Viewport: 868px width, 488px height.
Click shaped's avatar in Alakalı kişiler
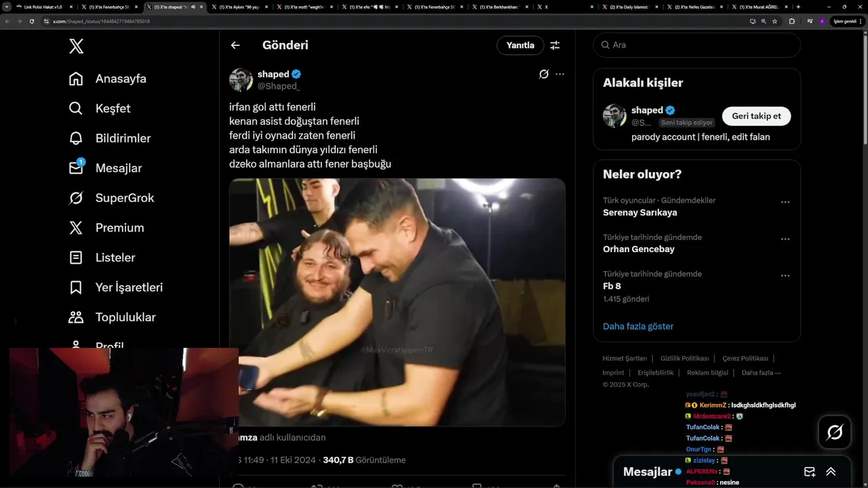coord(614,116)
